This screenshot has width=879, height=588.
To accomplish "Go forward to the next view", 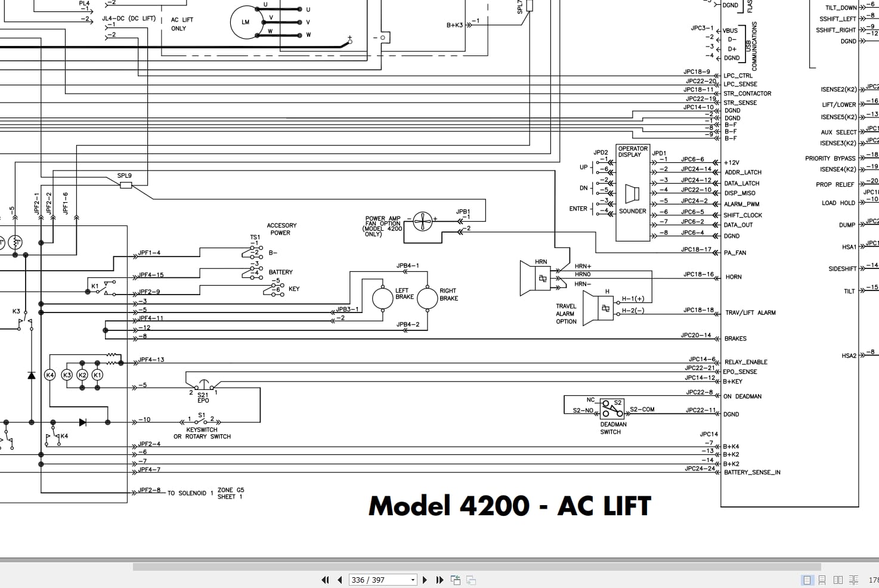I will tap(471, 580).
